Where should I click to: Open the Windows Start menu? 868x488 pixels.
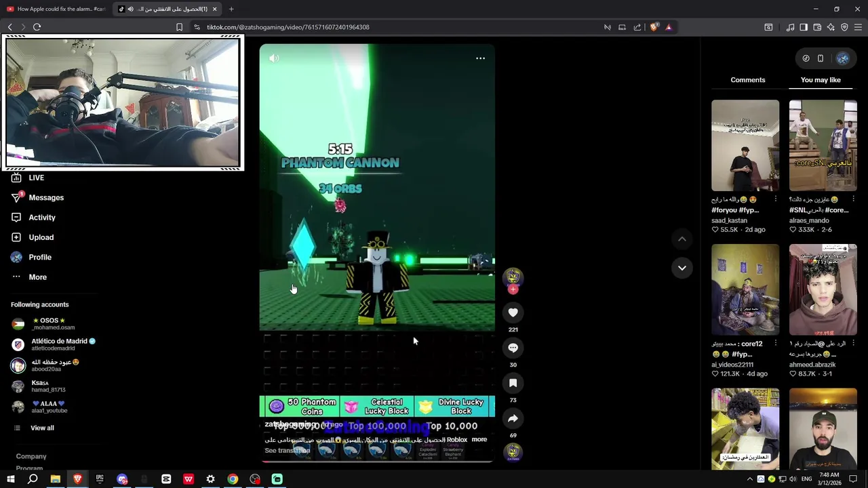(x=11, y=479)
